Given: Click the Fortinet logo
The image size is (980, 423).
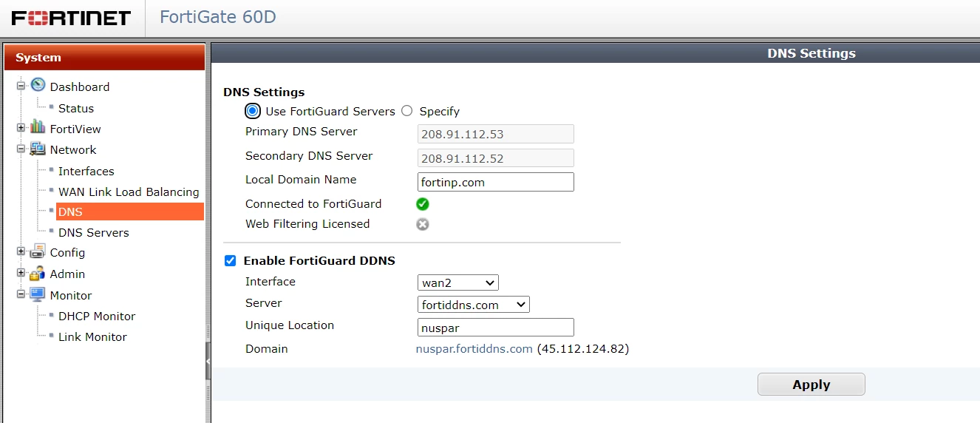Looking at the screenshot, I should (x=72, y=18).
